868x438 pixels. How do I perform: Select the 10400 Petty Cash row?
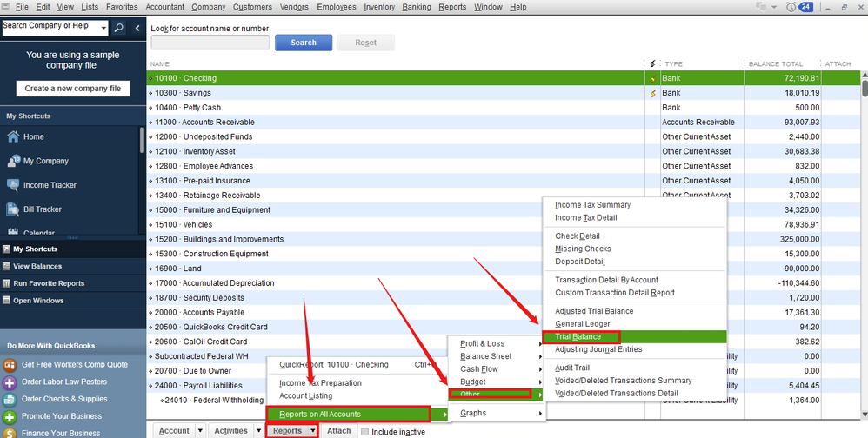coord(504,107)
